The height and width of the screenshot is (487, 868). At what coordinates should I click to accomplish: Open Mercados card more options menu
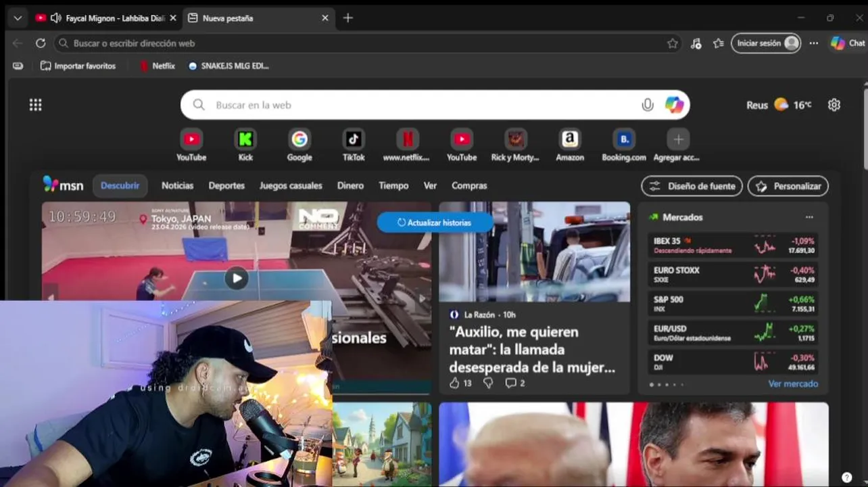coord(809,217)
